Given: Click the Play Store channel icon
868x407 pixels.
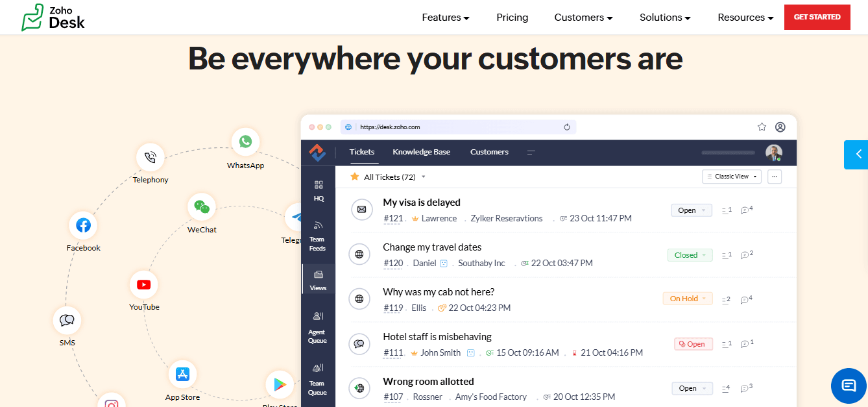Looking at the screenshot, I should point(280,384).
